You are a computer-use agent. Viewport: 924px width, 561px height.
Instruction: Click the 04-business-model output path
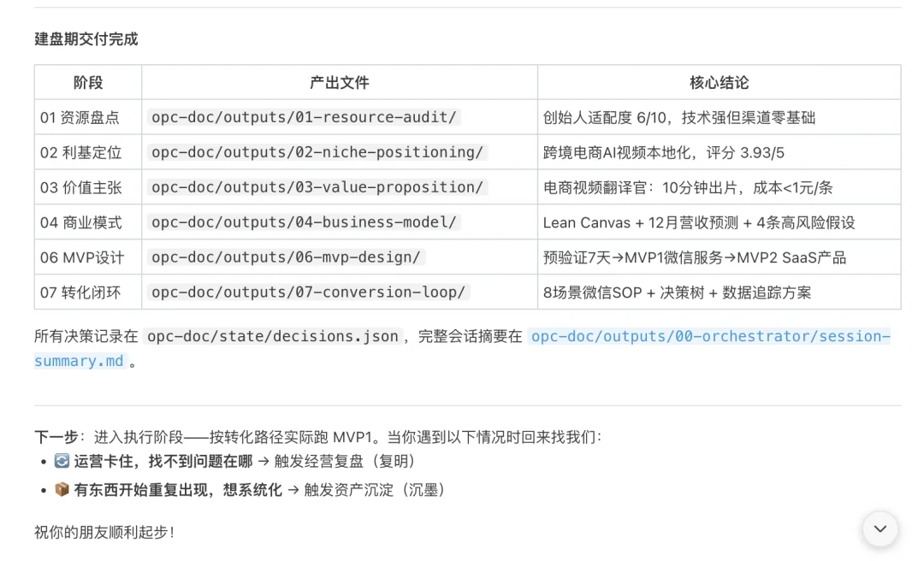pyautogui.click(x=304, y=222)
